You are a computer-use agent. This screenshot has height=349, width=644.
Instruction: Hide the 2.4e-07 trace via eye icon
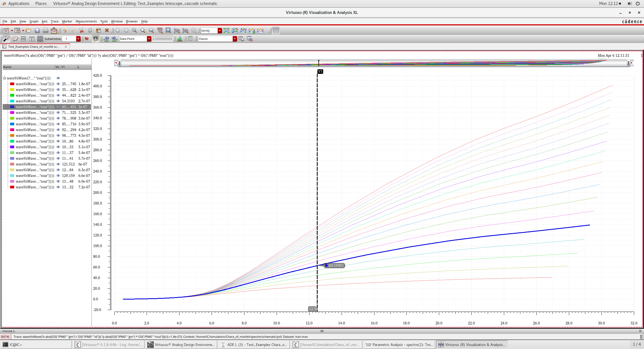click(58, 95)
